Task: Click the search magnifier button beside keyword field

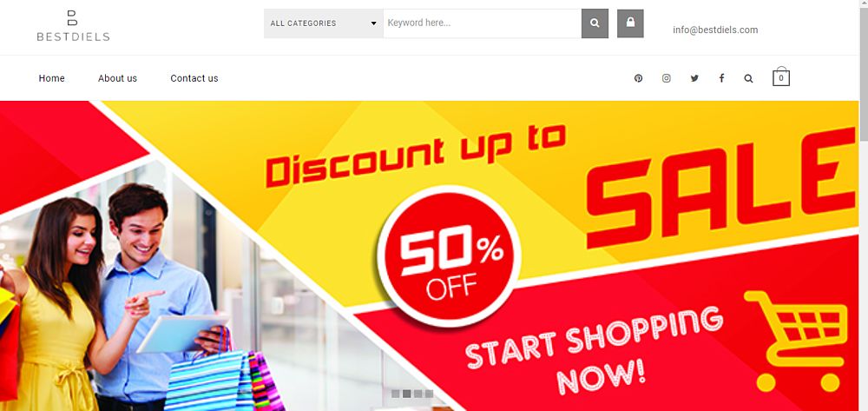Action: 595,23
